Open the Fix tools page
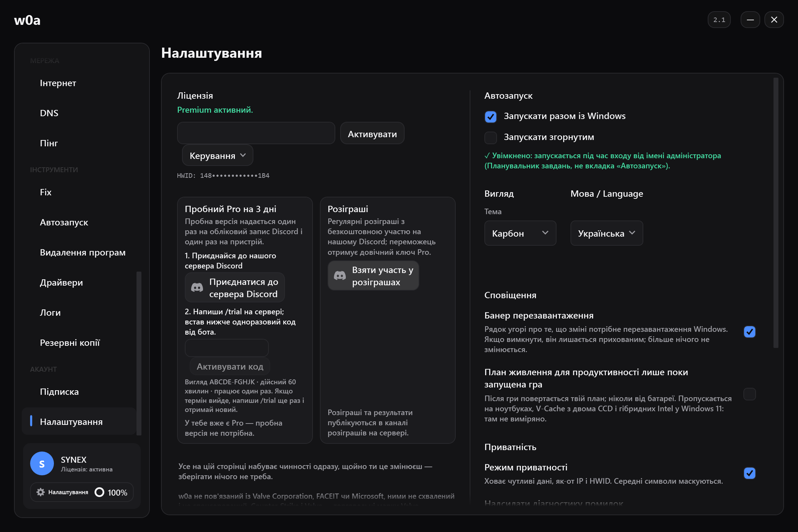Image resolution: width=798 pixels, height=532 pixels. click(x=79, y=192)
